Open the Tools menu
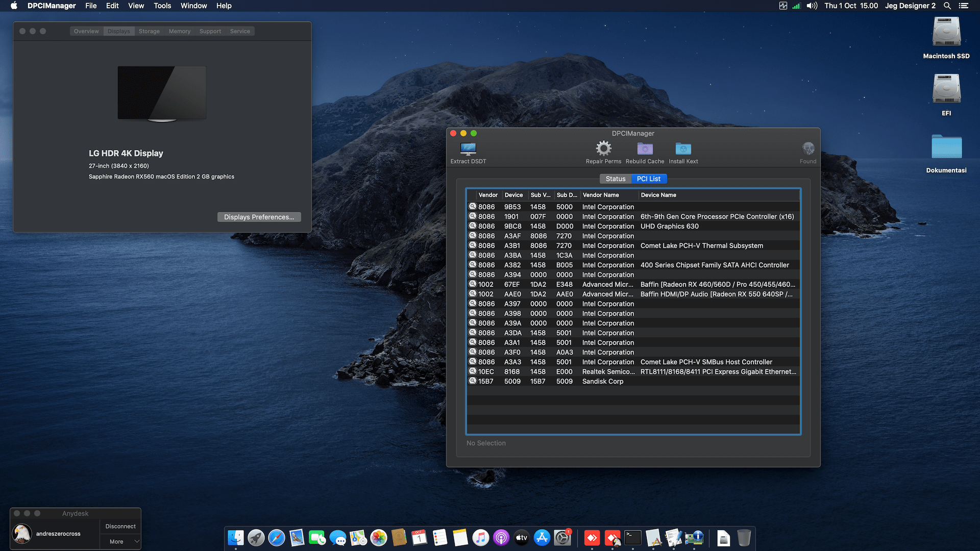Viewport: 980px width, 551px height. [x=162, y=6]
